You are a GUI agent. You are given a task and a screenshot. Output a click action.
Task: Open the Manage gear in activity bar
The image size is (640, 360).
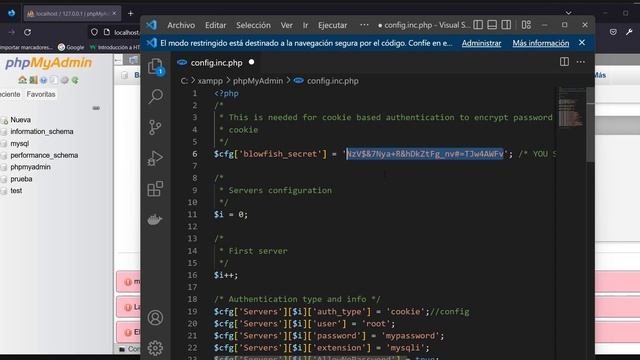click(x=155, y=348)
